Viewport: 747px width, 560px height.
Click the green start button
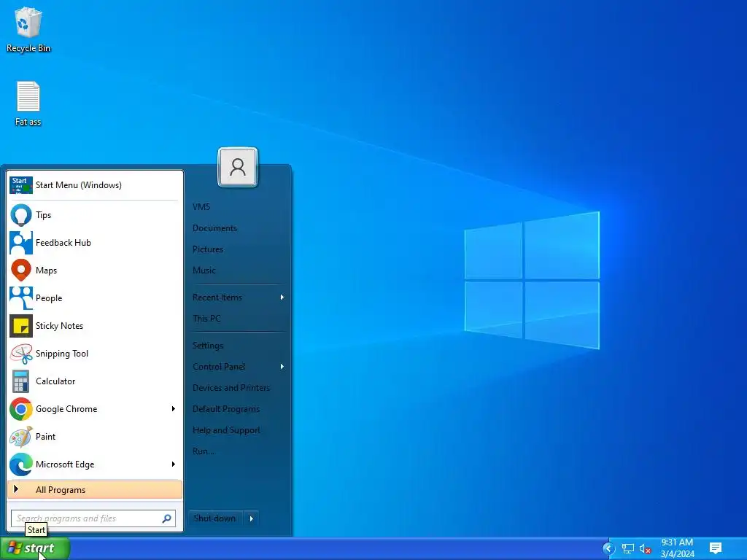35,548
